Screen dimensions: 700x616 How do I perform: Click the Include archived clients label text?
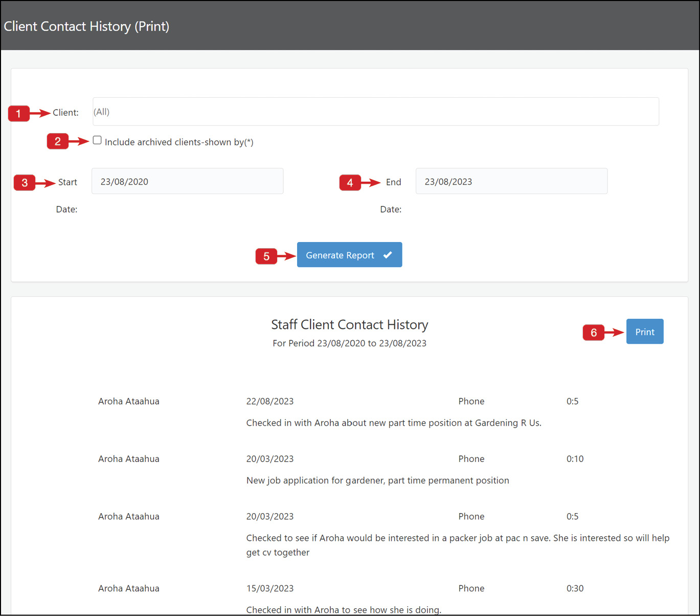tap(179, 142)
